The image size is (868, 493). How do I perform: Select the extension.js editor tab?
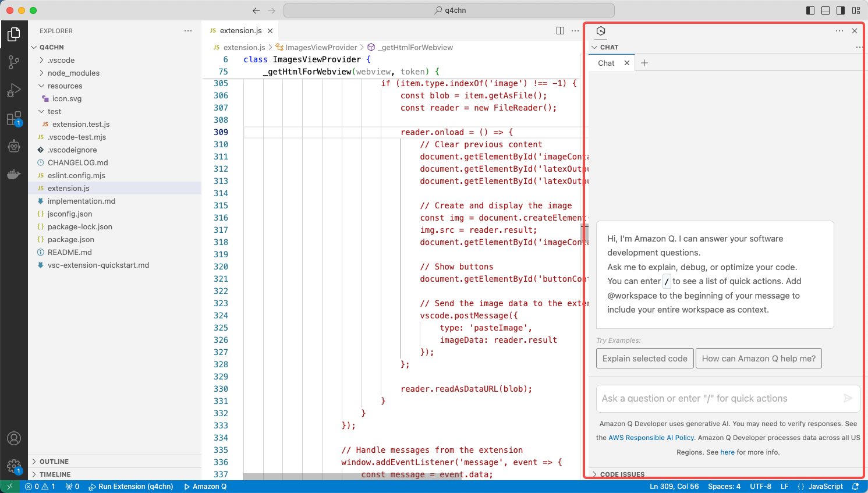click(x=241, y=31)
